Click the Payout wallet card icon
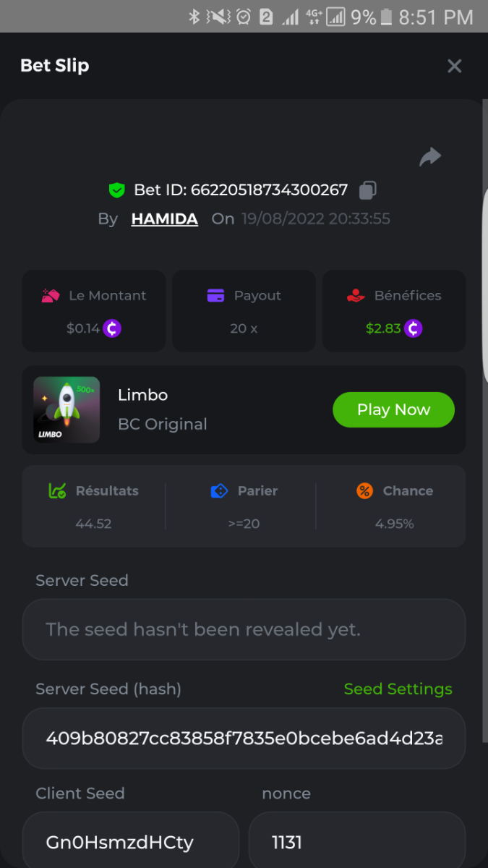 click(x=215, y=295)
